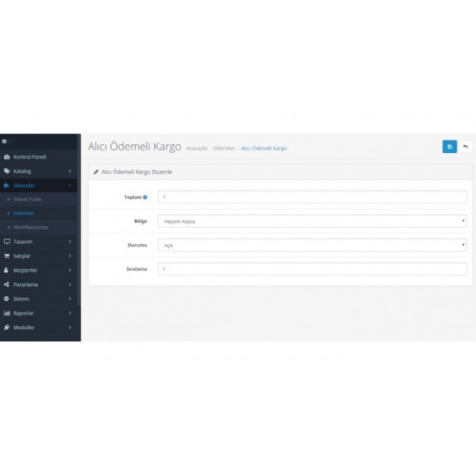Expand the Tasarım menu chevron

[x=70, y=241]
